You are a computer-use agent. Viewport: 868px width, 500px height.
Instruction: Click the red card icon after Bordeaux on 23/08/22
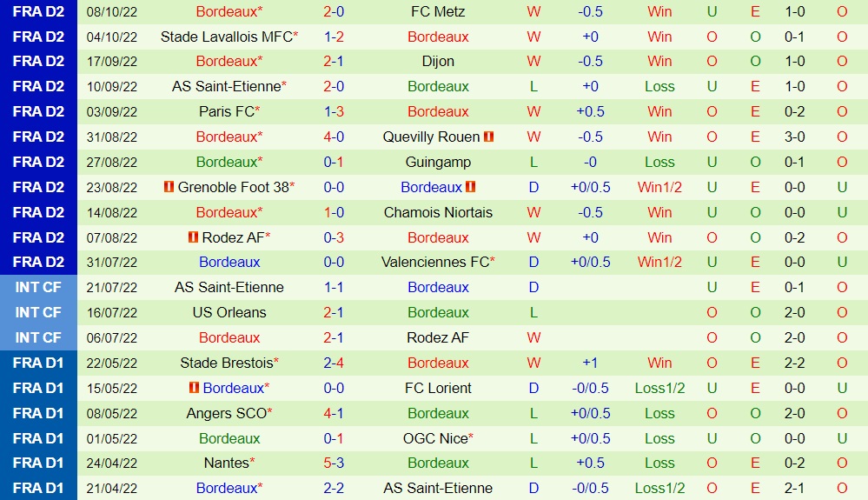point(471,187)
